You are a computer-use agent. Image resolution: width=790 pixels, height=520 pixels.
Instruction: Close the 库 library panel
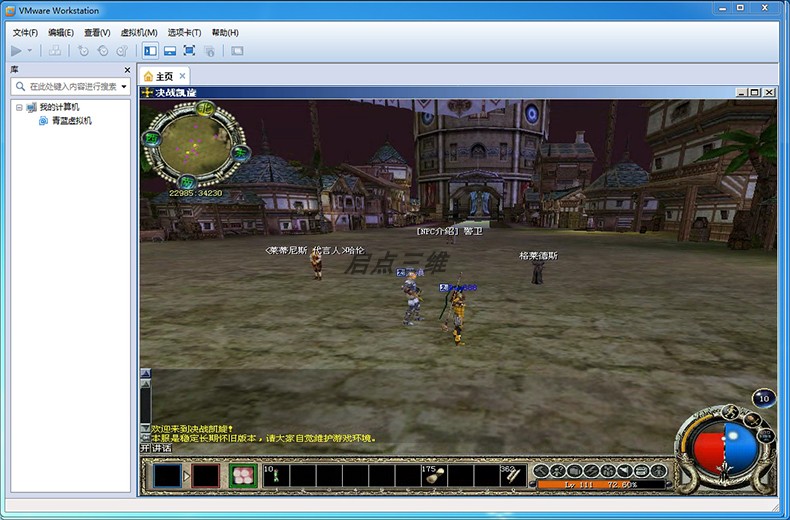127,70
